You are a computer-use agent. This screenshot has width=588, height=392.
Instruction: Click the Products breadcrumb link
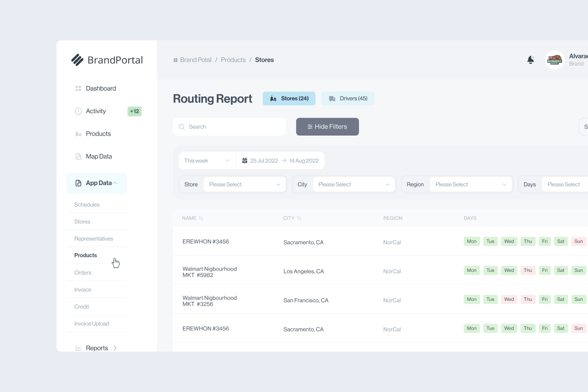click(x=233, y=60)
